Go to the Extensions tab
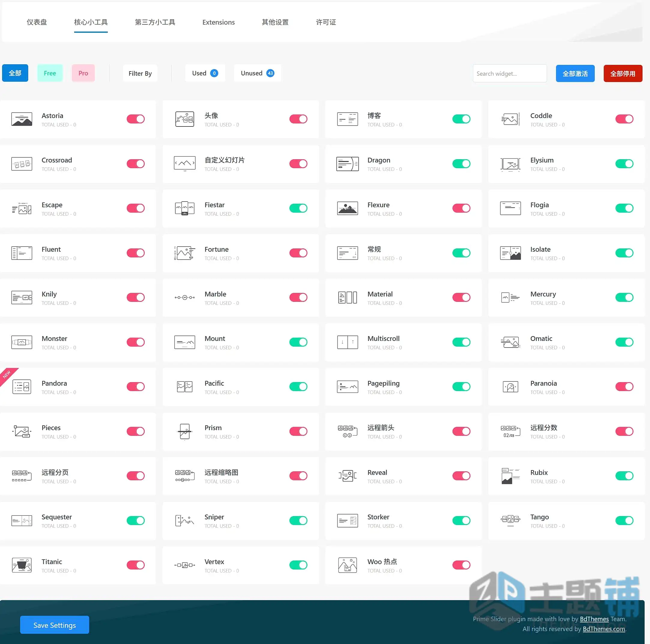This screenshot has height=644, width=650. click(219, 22)
